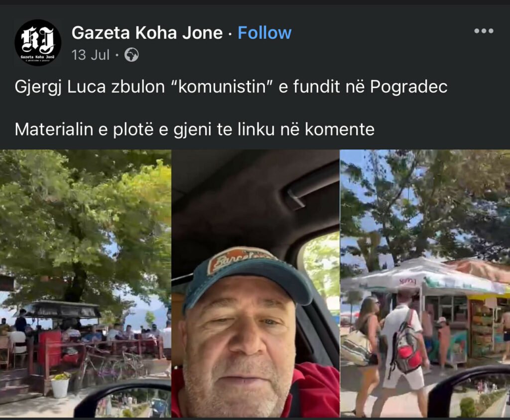The image size is (510, 420).
Task: Click the word Pogradec in the headline
Action: pos(409,87)
